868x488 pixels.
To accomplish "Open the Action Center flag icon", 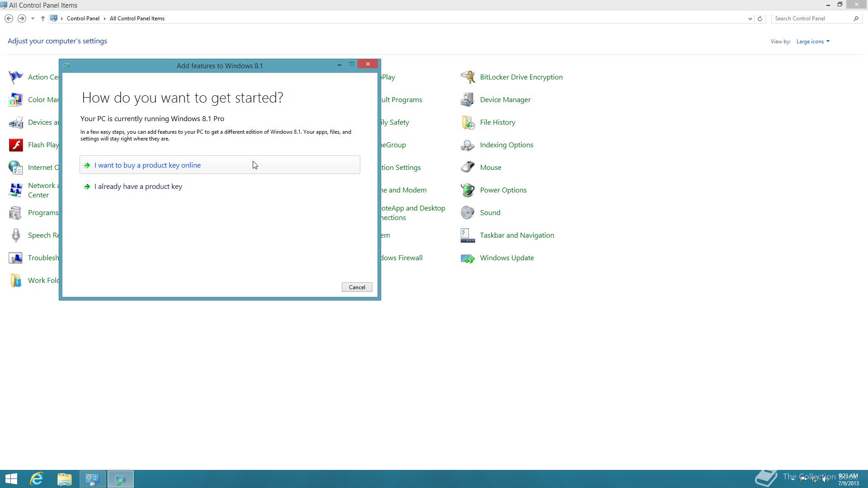I will (16, 77).
